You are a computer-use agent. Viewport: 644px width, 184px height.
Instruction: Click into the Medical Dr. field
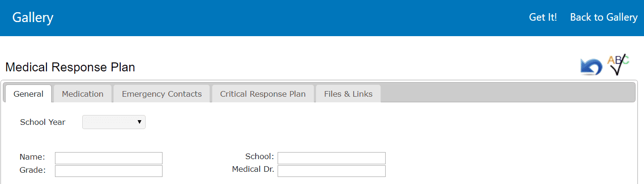332,171
